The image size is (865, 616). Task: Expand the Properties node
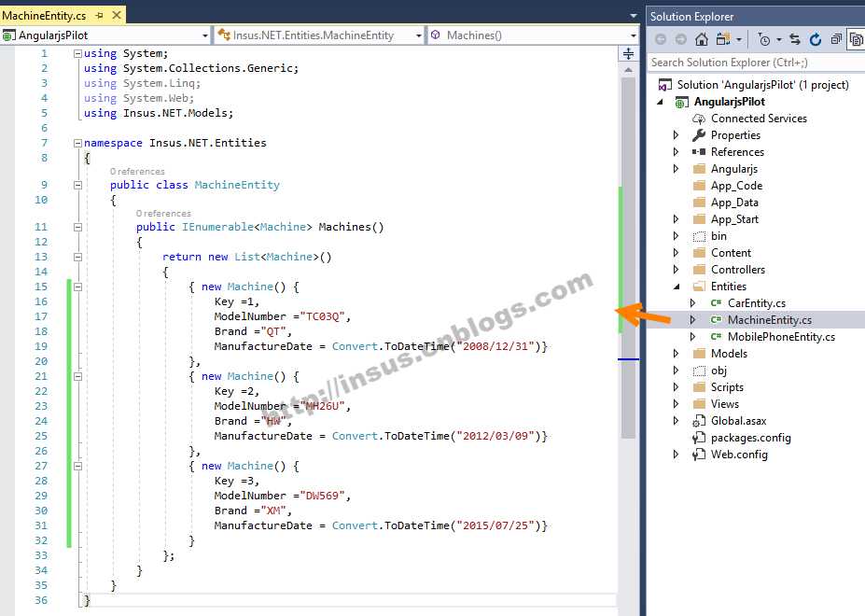(x=677, y=135)
